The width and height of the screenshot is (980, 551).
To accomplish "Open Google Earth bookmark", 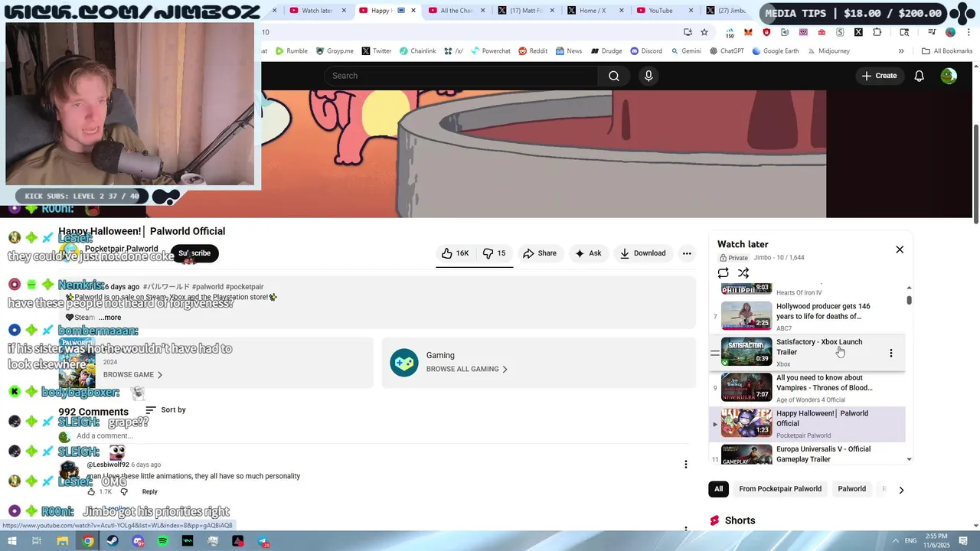I will [x=775, y=51].
